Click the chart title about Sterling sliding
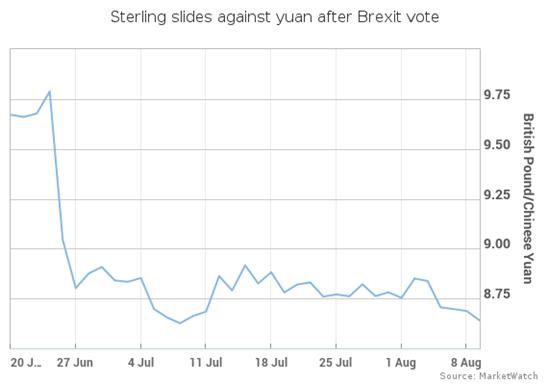Viewport: 546px width, 384px height. click(275, 17)
